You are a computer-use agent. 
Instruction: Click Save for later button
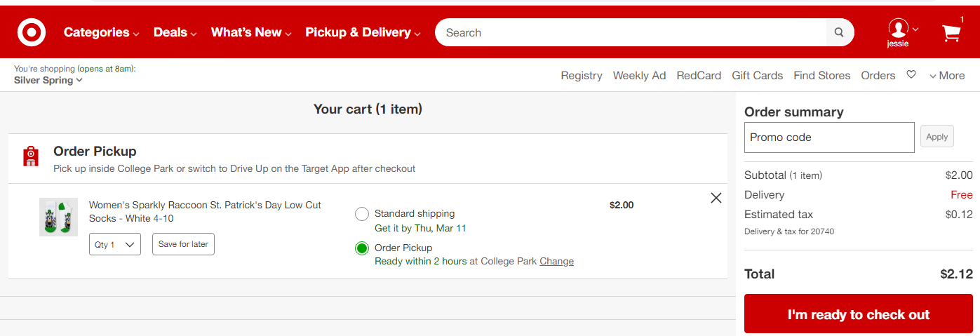tap(183, 244)
